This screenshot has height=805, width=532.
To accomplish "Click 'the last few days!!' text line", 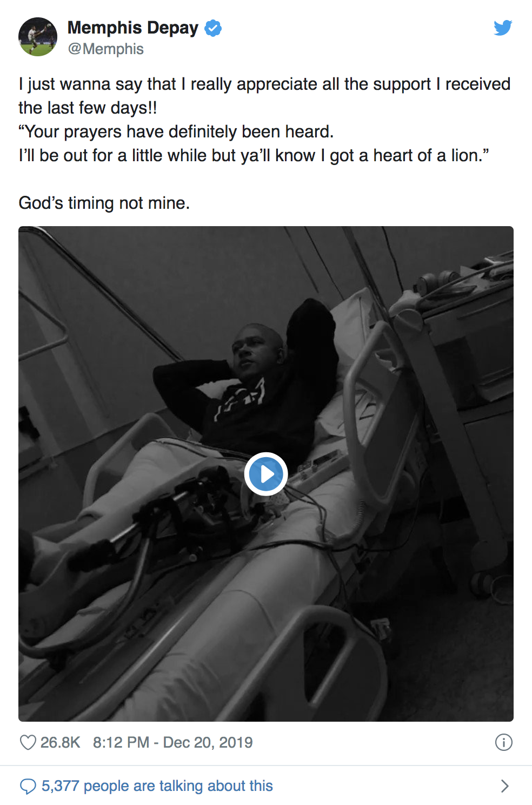I will (x=88, y=108).
